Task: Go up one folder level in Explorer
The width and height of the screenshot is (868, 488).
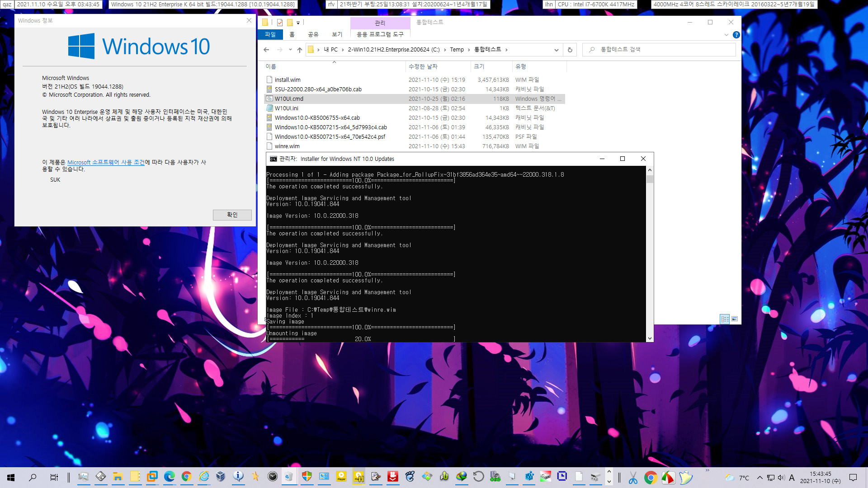Action: 300,50
